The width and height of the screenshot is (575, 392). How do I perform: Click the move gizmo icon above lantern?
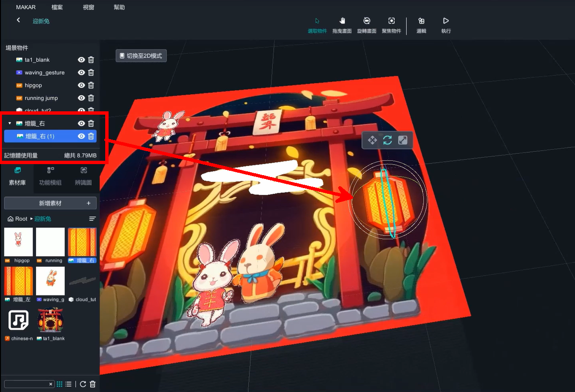(372, 140)
